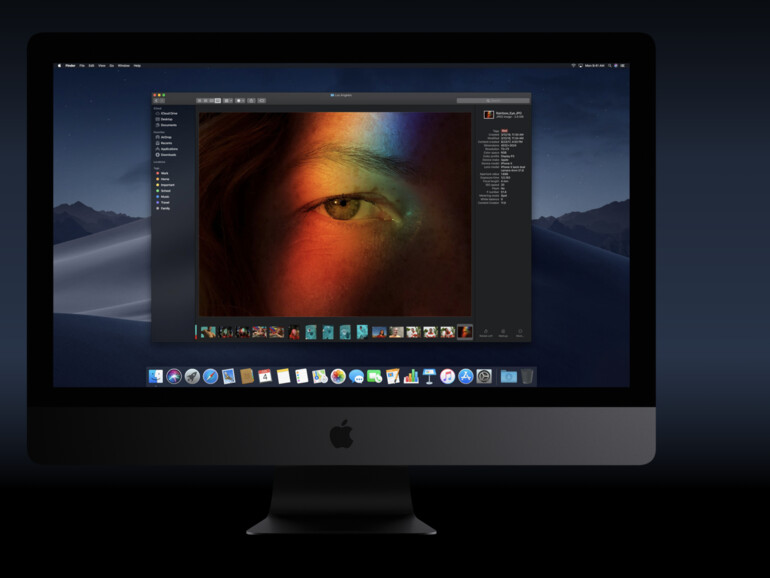Open Trash in the Dock
Image resolution: width=770 pixels, height=578 pixels.
527,377
